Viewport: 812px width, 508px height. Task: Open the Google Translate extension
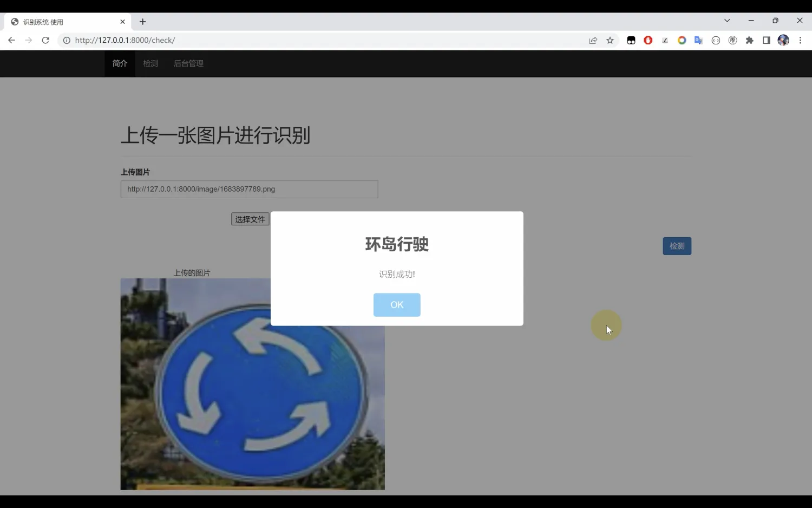[699, 40]
